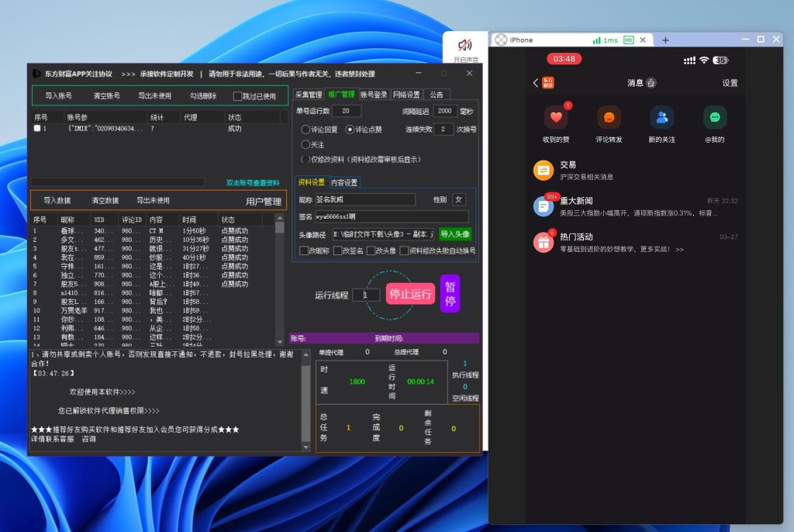Click the green 导入头像 button
The width and height of the screenshot is (794, 532).
click(454, 233)
